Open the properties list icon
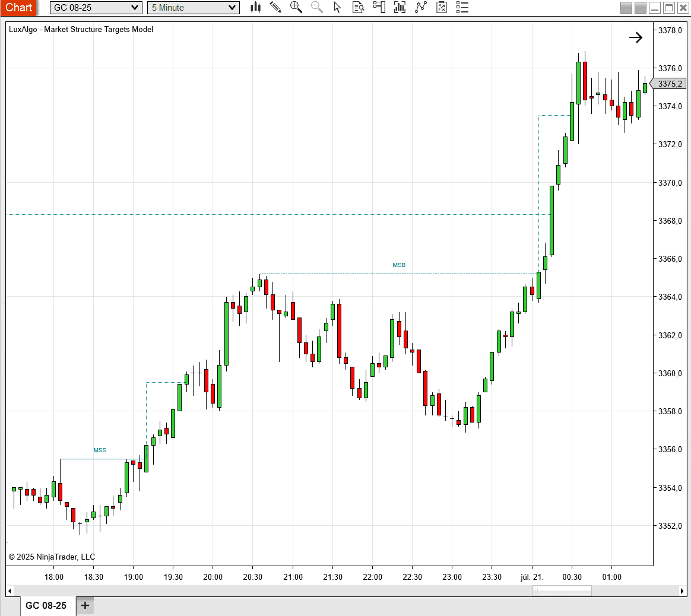Viewport: 691px width, 616px height. (x=462, y=8)
